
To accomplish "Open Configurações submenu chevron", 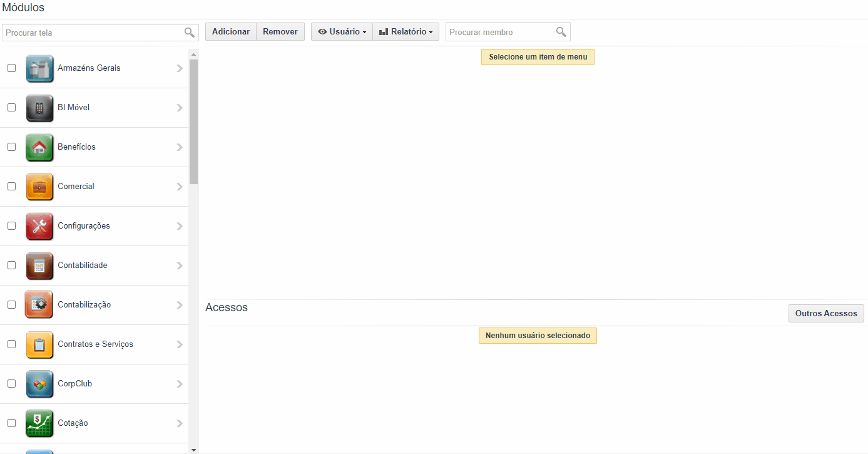I will coord(180,226).
